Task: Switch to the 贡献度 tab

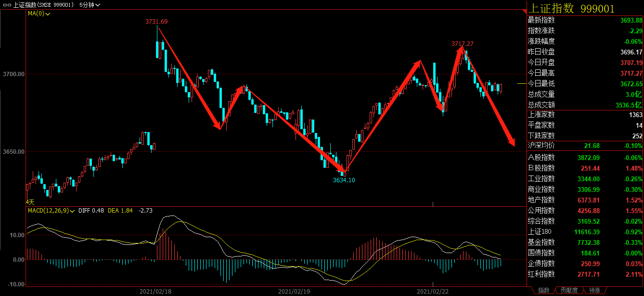Action: pos(570,290)
